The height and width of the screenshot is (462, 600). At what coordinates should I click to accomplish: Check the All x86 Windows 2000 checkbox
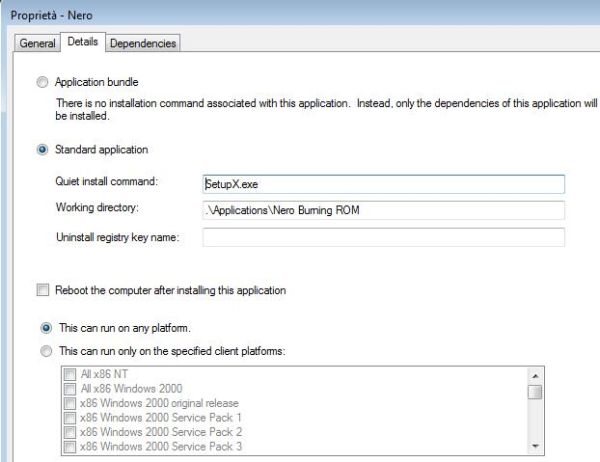70,389
